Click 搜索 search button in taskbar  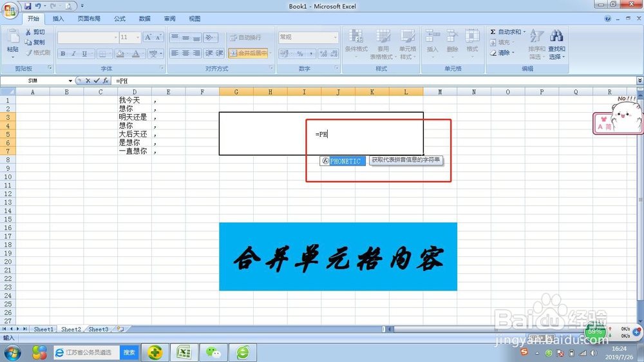(x=129, y=352)
